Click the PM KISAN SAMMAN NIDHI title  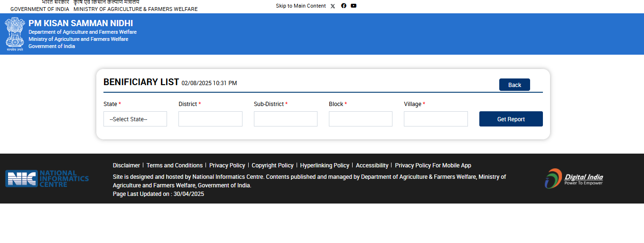pyautogui.click(x=81, y=23)
